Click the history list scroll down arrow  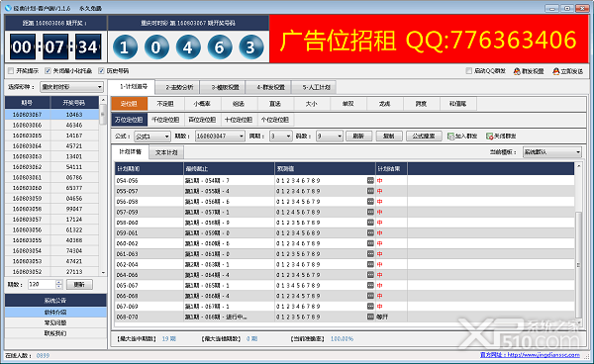coord(103,272)
